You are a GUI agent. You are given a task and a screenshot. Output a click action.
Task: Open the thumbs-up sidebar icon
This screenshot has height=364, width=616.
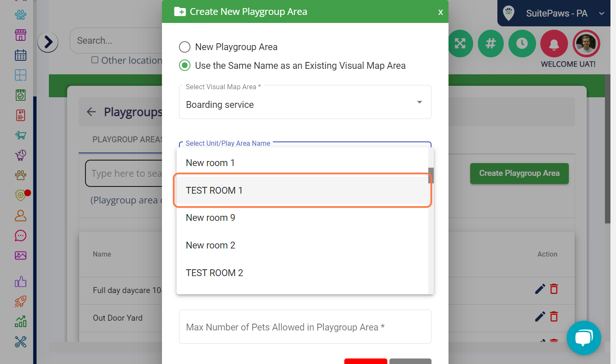click(20, 282)
